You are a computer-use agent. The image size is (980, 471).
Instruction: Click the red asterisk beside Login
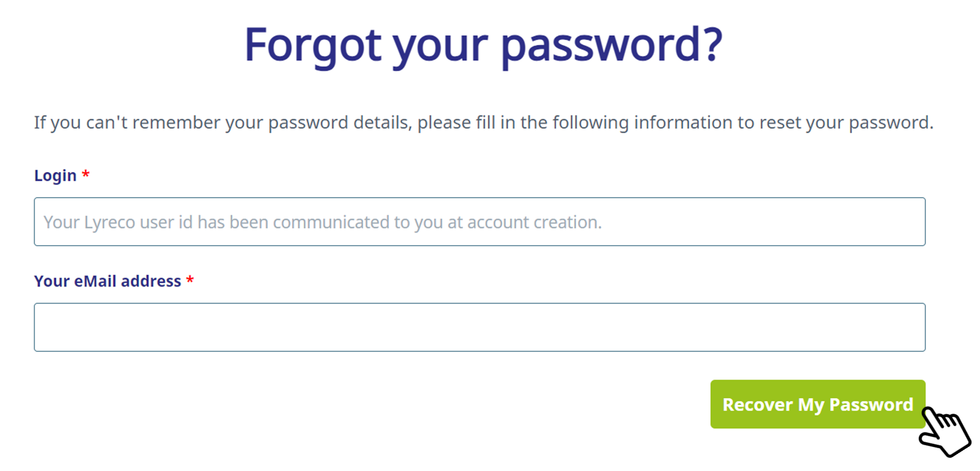86,174
